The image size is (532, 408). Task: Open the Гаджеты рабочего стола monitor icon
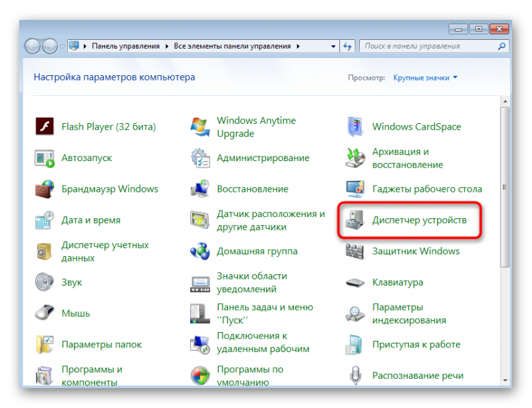pyautogui.click(x=355, y=189)
